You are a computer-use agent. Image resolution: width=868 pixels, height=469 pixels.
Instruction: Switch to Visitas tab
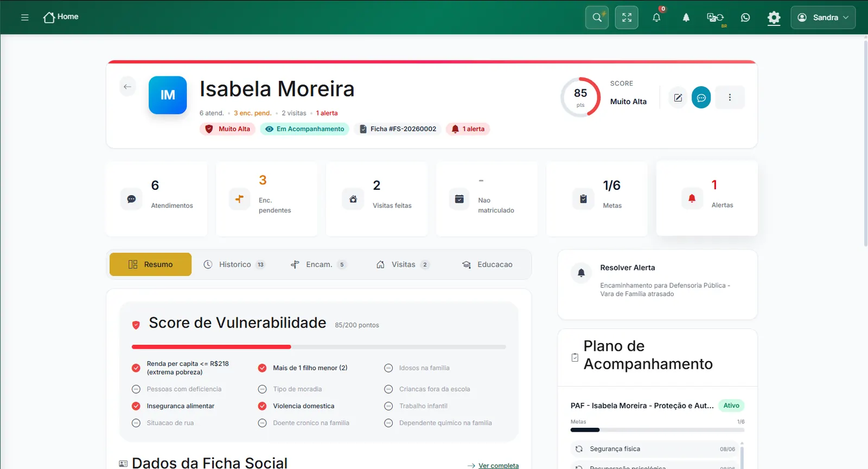pyautogui.click(x=402, y=265)
